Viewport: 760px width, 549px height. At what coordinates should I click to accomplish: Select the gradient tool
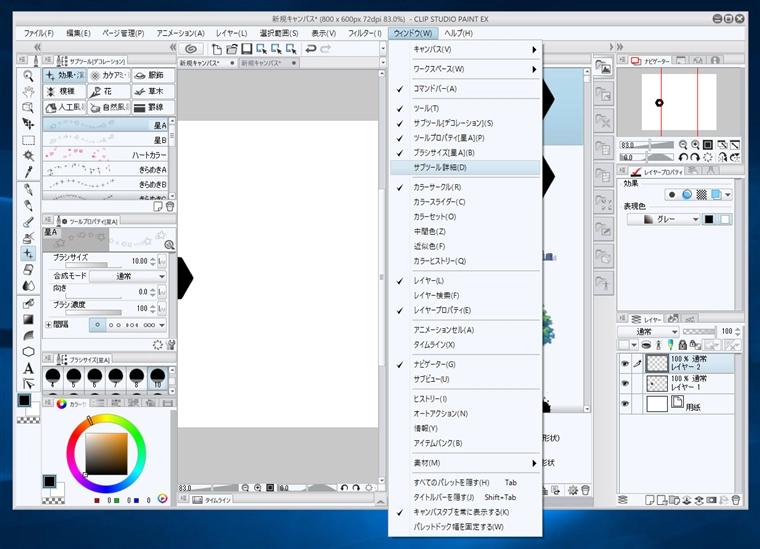coord(28,319)
